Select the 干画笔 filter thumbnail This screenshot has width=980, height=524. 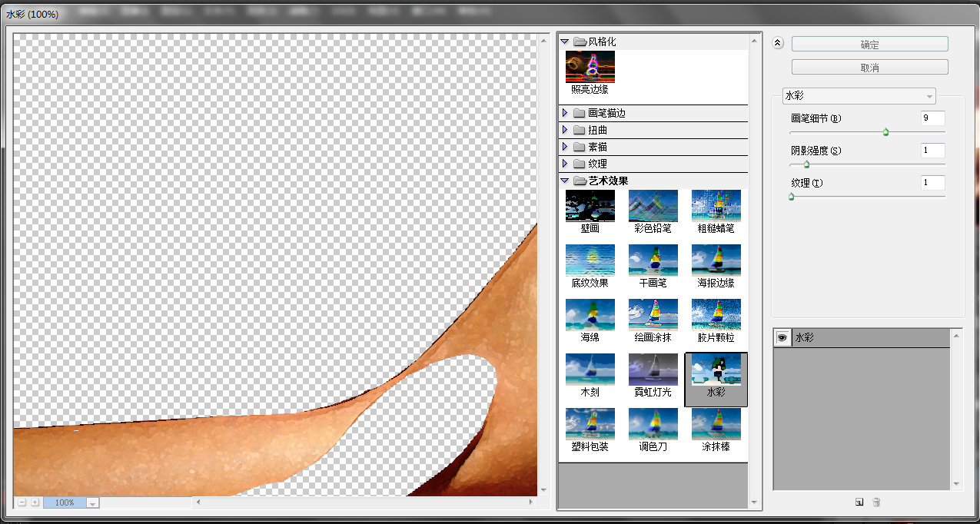653,260
